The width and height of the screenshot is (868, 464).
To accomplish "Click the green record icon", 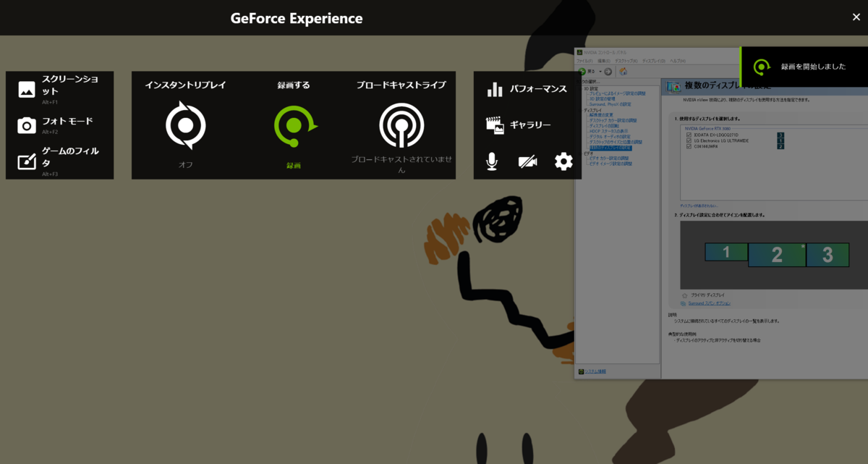I will (x=293, y=125).
